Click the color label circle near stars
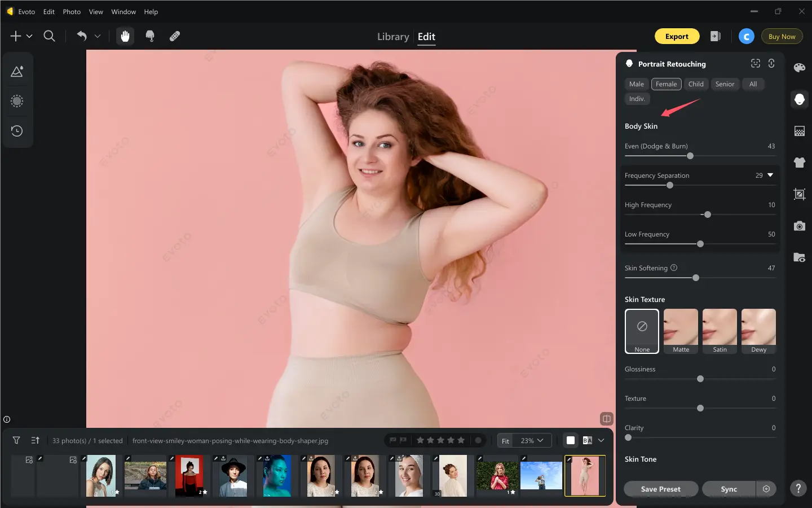The height and width of the screenshot is (508, 812). coord(478,440)
